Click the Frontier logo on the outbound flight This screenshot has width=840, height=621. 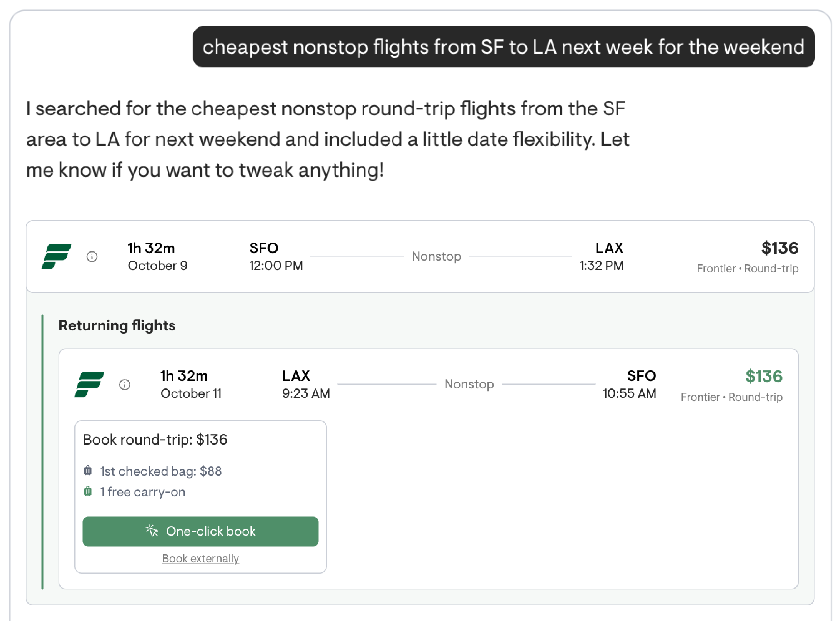(56, 256)
